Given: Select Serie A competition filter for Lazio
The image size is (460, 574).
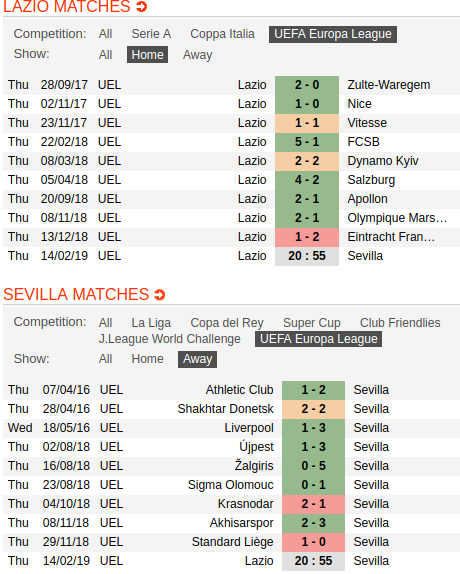Looking at the screenshot, I should coord(151,34).
